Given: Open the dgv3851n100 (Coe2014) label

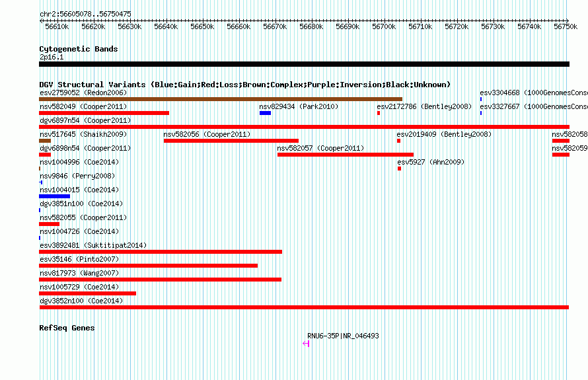Looking at the screenshot, I should (81, 204).
